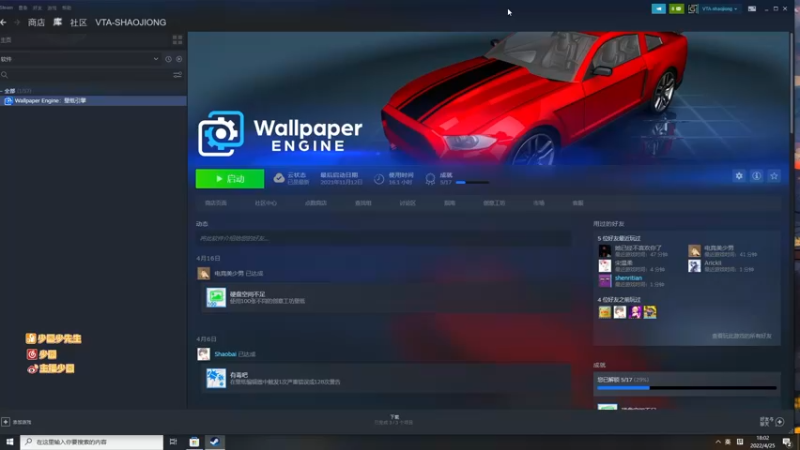Open the Windows notification center icon
Screen dimensions: 800x450
(x=787, y=442)
